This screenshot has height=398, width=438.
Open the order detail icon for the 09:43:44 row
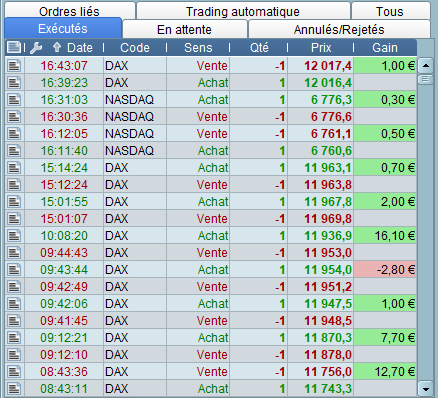(14, 270)
